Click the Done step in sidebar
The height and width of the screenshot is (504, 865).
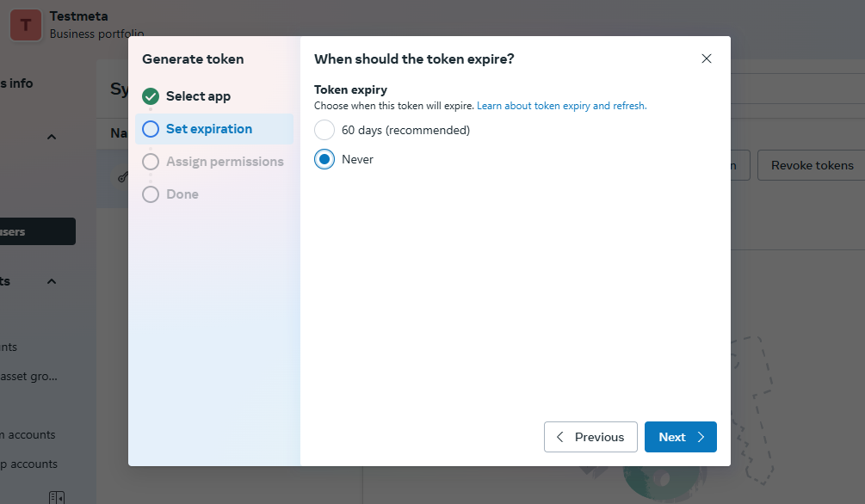[182, 194]
